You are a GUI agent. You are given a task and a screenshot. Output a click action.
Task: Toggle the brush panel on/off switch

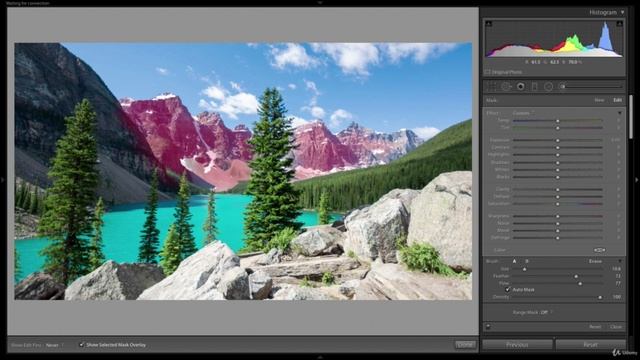488,327
